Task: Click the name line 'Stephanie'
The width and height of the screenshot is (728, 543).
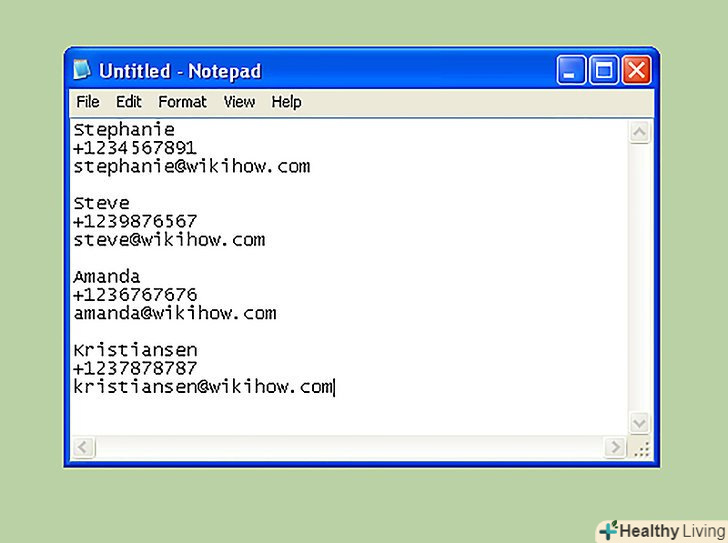Action: [x=124, y=130]
